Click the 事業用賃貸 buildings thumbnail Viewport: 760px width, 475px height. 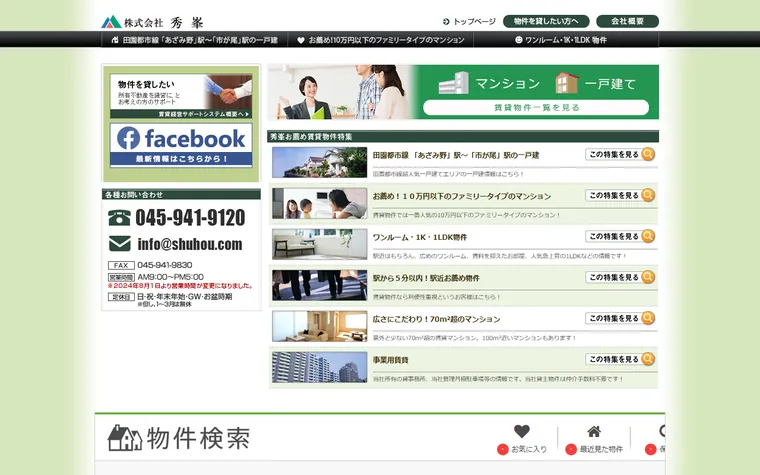coord(319,367)
